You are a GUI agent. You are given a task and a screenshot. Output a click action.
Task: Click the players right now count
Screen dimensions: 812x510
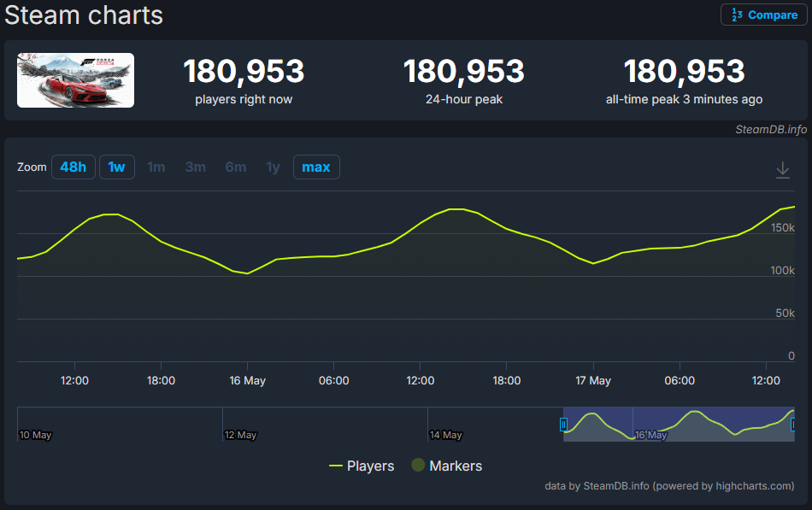click(x=244, y=71)
